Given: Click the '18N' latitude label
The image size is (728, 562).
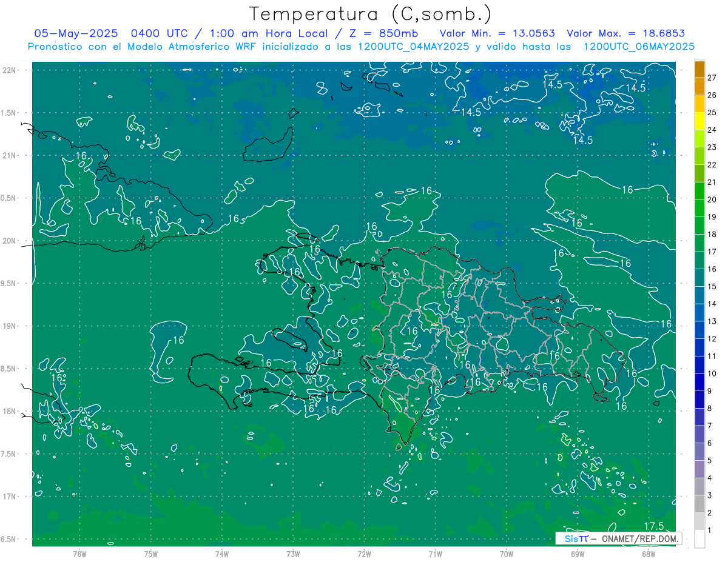Looking at the screenshot, I should coord(9,411).
